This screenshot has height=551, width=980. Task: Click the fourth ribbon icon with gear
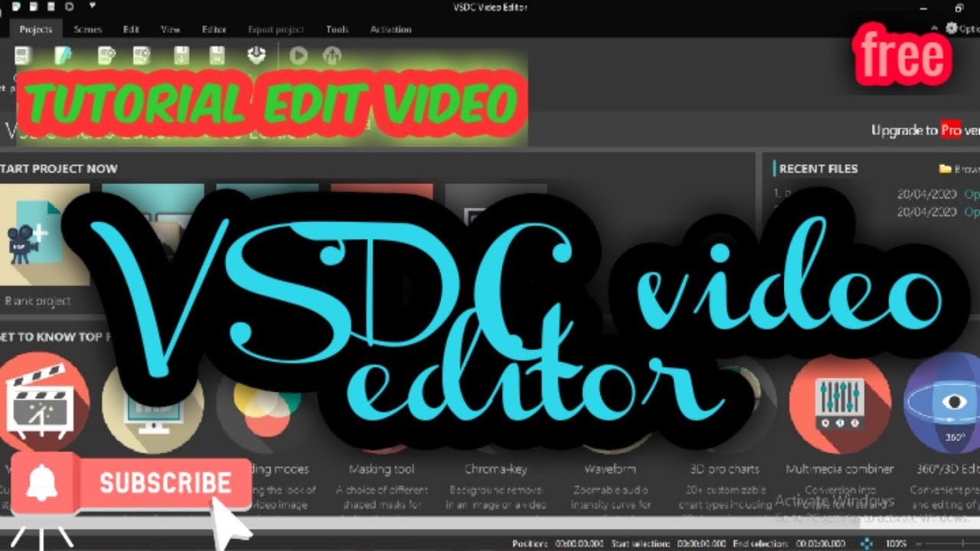point(142,55)
